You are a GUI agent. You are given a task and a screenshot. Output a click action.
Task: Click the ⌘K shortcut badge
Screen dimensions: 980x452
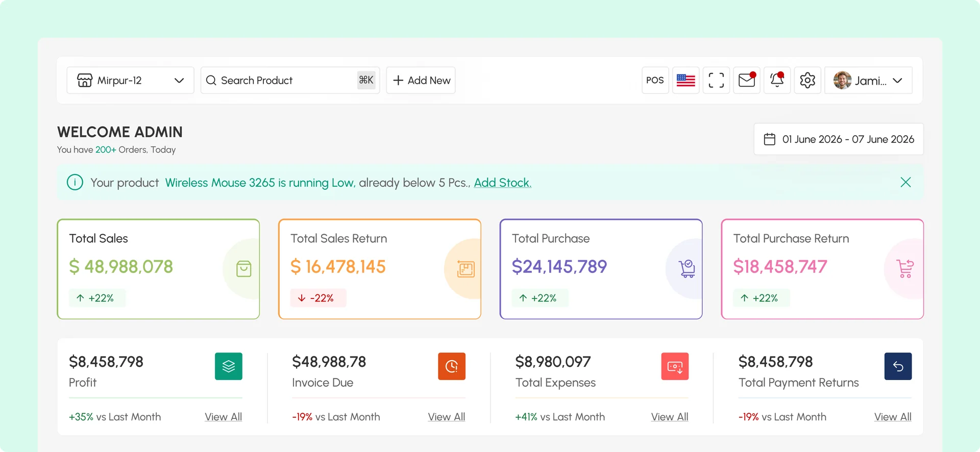[366, 80]
